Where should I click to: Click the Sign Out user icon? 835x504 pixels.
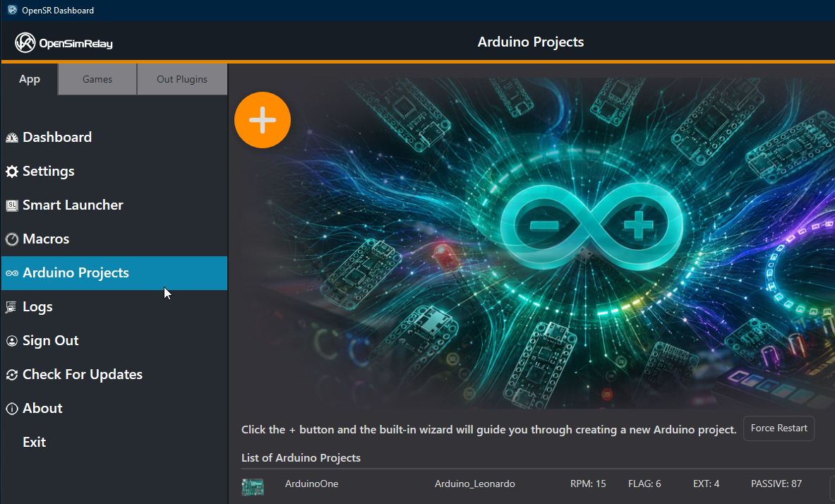[12, 341]
